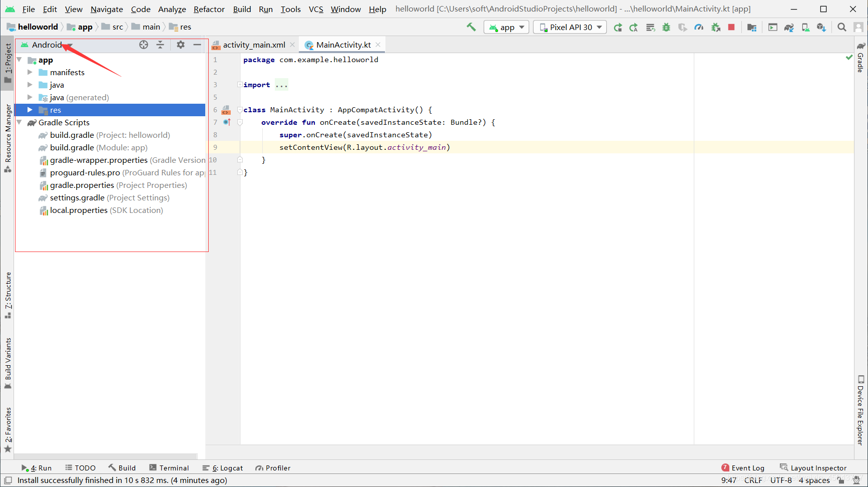Click the user account avatar icon
This screenshot has height=487, width=868.
(858, 27)
